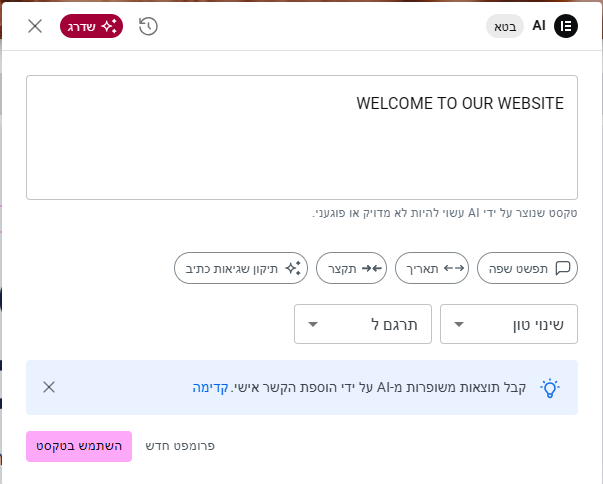The height and width of the screenshot is (484, 603).
Task: Click the lightbulb tip icon
Action: click(550, 388)
